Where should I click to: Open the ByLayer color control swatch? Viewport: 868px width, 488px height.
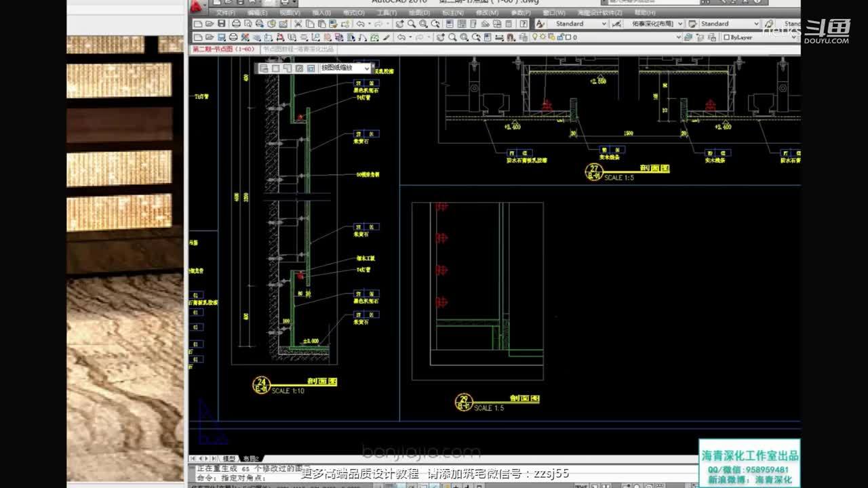pyautogui.click(x=726, y=37)
